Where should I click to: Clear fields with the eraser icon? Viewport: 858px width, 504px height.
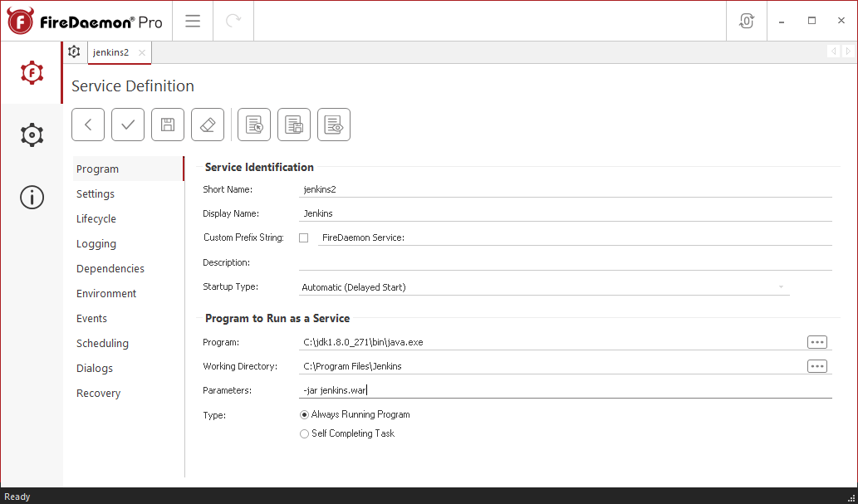click(x=208, y=125)
